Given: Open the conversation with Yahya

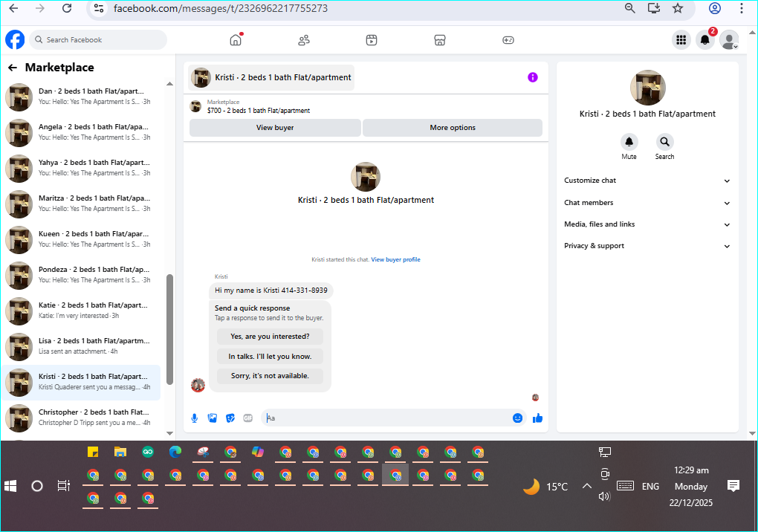Looking at the screenshot, I should pos(81,168).
